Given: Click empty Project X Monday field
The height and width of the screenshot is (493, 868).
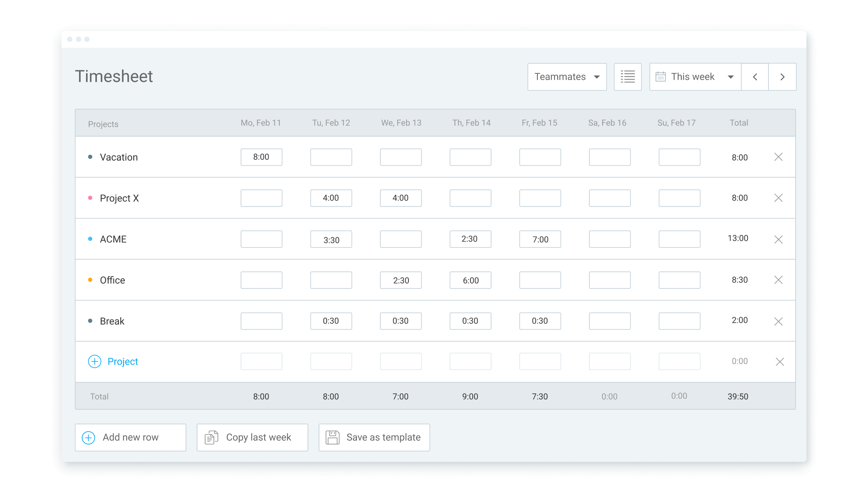Looking at the screenshot, I should click(261, 198).
